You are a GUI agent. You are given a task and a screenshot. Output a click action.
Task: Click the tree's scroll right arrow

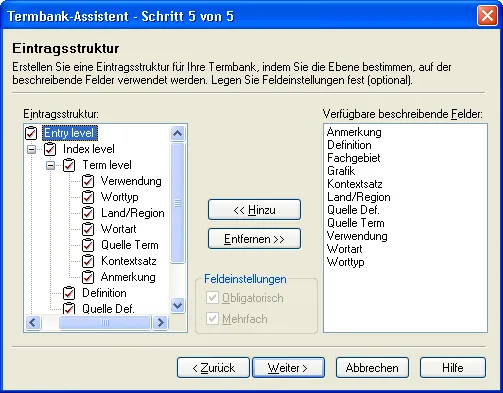(160, 322)
